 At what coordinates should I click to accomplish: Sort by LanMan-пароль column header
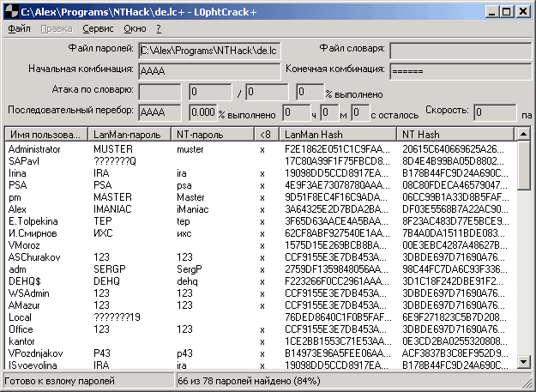[x=129, y=135]
